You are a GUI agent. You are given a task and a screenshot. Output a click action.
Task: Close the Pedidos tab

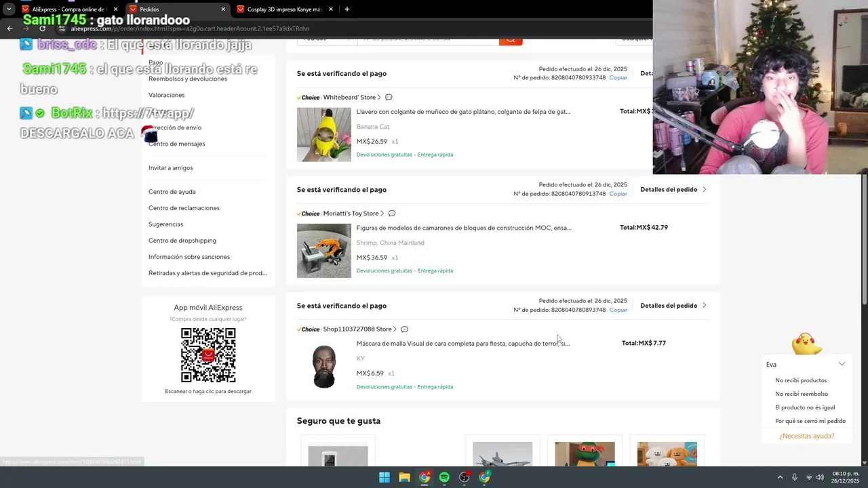[223, 9]
